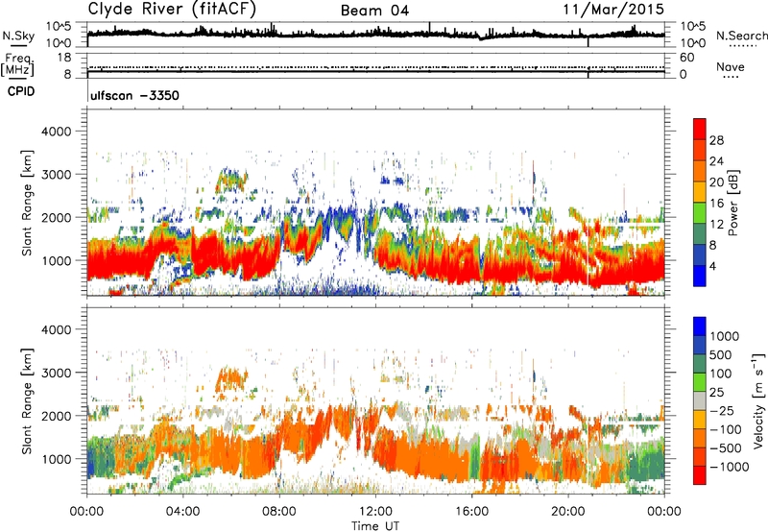This screenshot has width=768, height=532.
Task: Select the "ulfscan -3350" CPID text
Action: (x=134, y=95)
